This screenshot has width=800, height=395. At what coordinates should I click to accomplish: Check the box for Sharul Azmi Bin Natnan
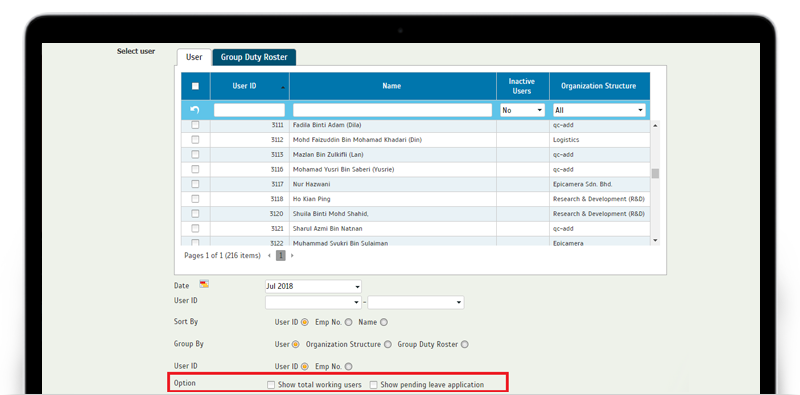[x=195, y=228]
